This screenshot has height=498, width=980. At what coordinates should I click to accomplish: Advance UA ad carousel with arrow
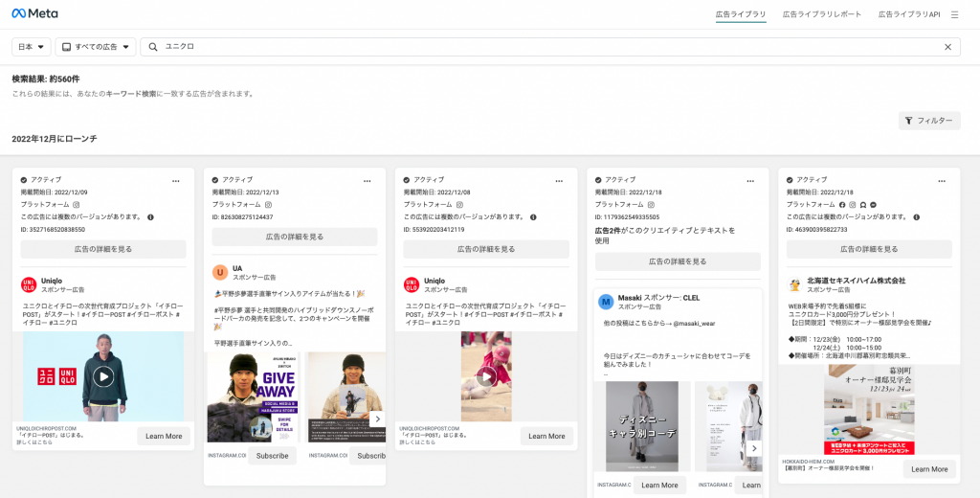tap(377, 419)
